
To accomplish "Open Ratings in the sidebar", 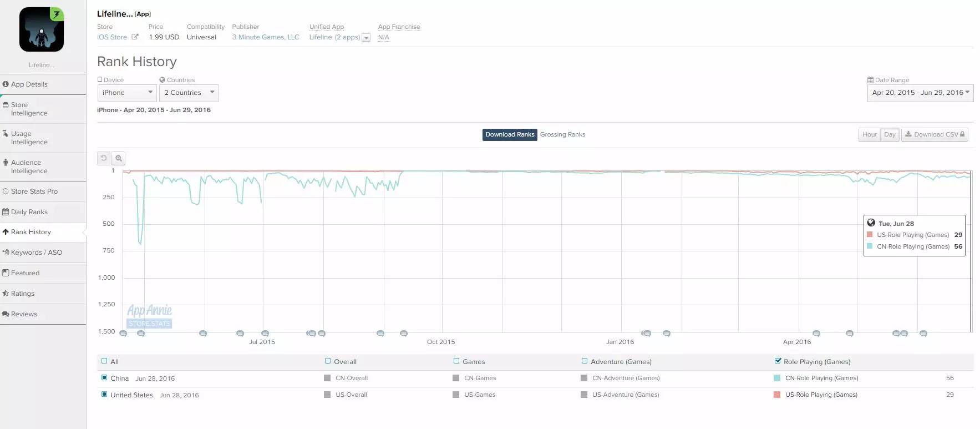I will pos(43,294).
